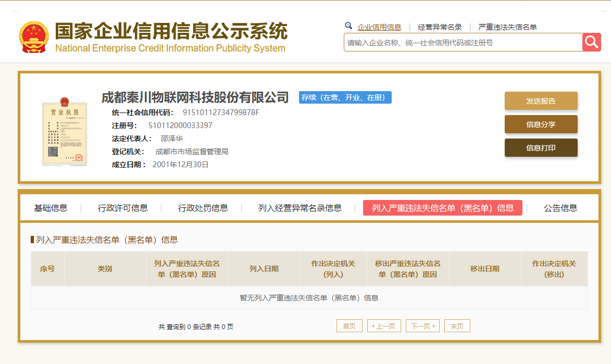Click the 序号 column header
The width and height of the screenshot is (611, 364).
pos(47,269)
